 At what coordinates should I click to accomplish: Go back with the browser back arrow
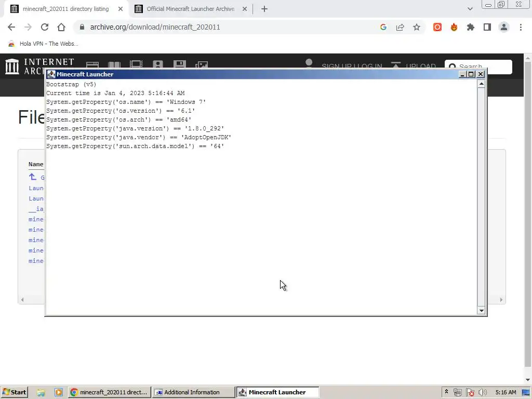tap(11, 27)
